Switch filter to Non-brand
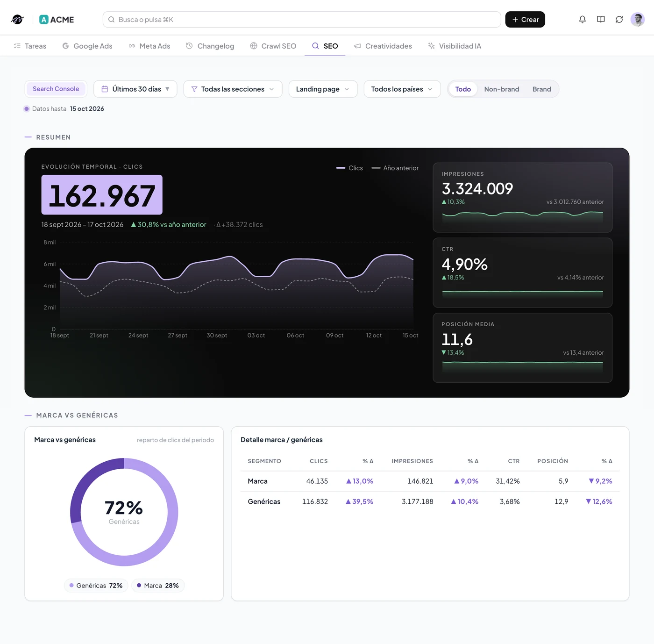Viewport: 654px width, 644px height. pyautogui.click(x=502, y=89)
